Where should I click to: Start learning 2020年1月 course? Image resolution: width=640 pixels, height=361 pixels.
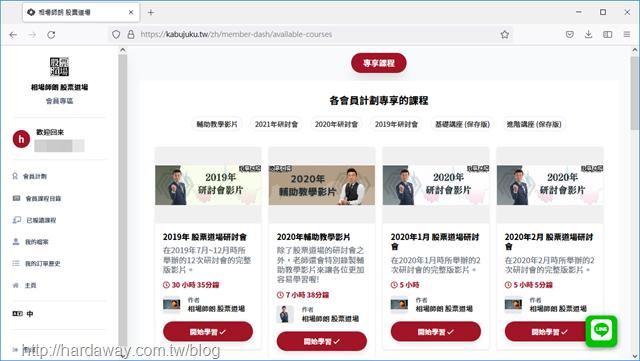[x=436, y=332]
